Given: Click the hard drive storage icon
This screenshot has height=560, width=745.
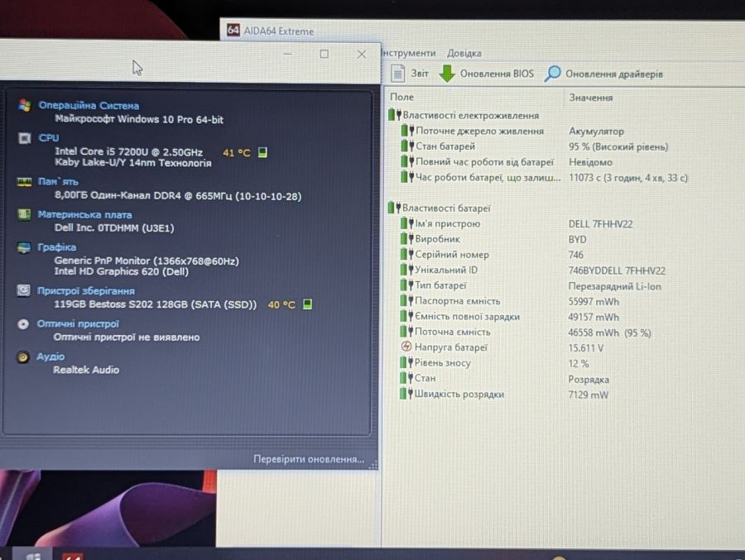Looking at the screenshot, I should [x=23, y=290].
